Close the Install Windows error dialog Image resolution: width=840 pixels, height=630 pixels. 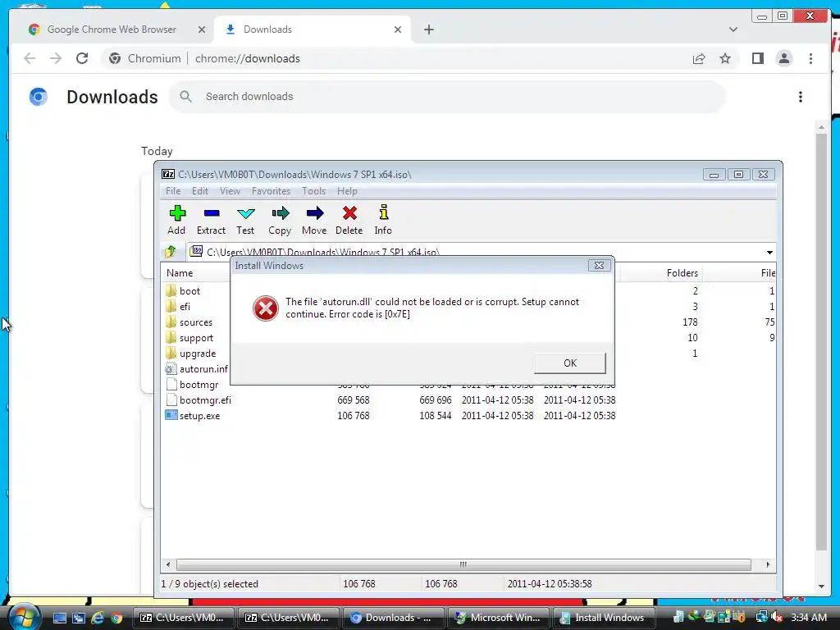599,265
